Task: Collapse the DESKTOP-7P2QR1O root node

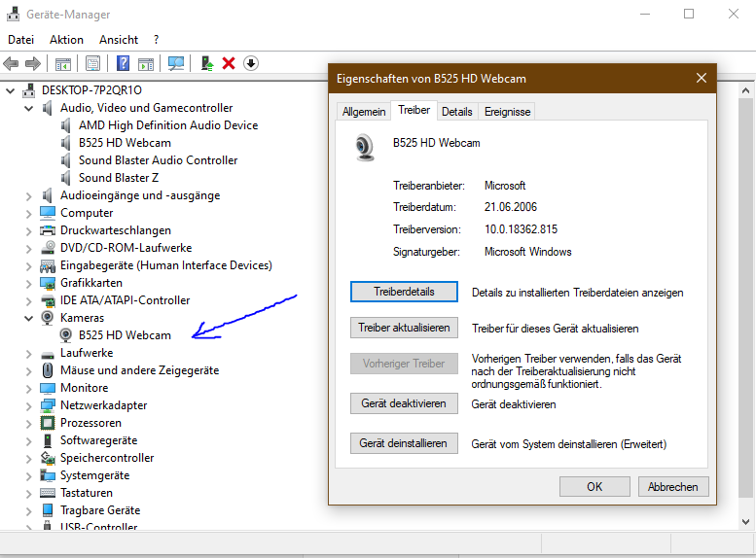Action: 10,90
